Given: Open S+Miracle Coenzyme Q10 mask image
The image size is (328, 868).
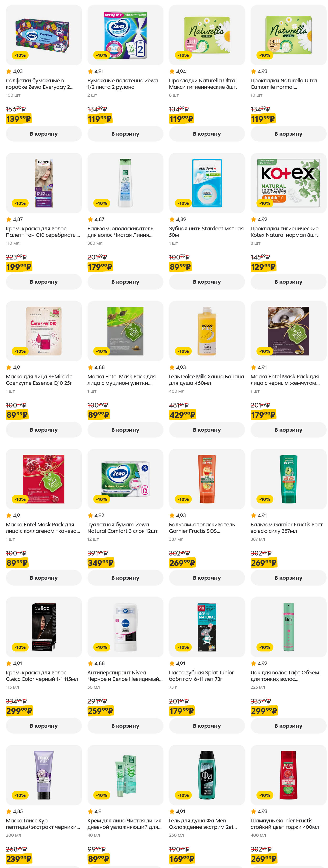Looking at the screenshot, I should pyautogui.click(x=43, y=331).
